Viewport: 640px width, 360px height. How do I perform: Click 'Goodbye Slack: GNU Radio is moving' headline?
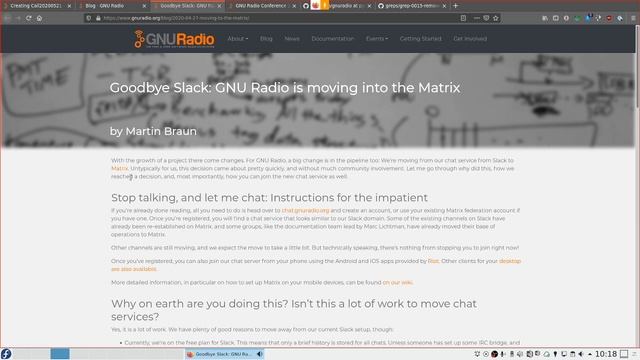(x=284, y=88)
